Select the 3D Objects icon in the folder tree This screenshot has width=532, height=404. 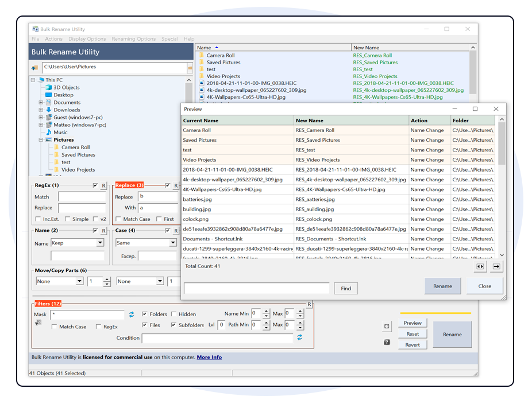click(x=49, y=87)
